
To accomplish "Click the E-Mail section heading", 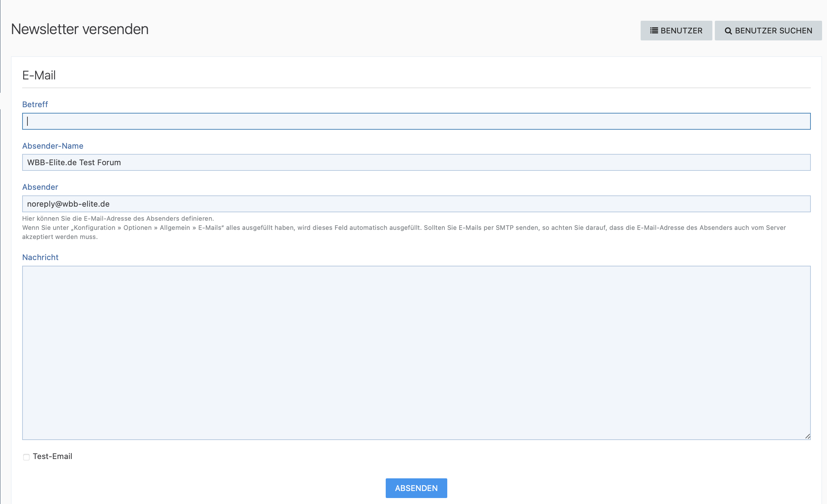I will 39,75.
